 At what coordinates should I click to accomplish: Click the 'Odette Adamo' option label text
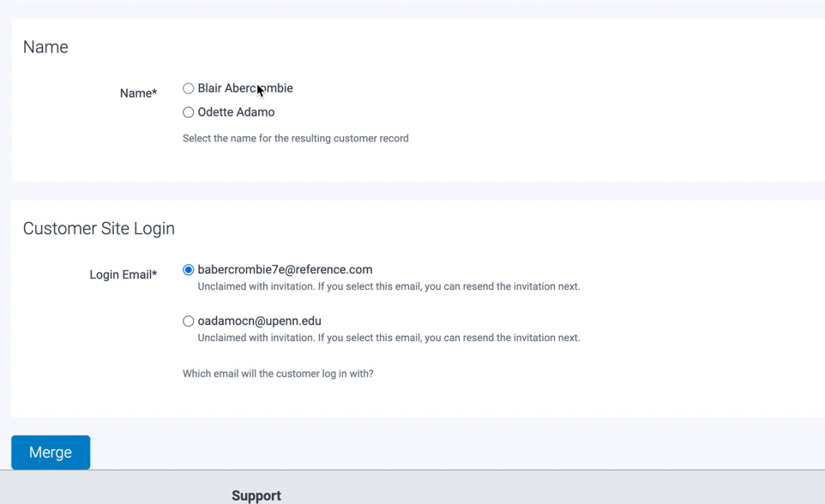(x=236, y=112)
